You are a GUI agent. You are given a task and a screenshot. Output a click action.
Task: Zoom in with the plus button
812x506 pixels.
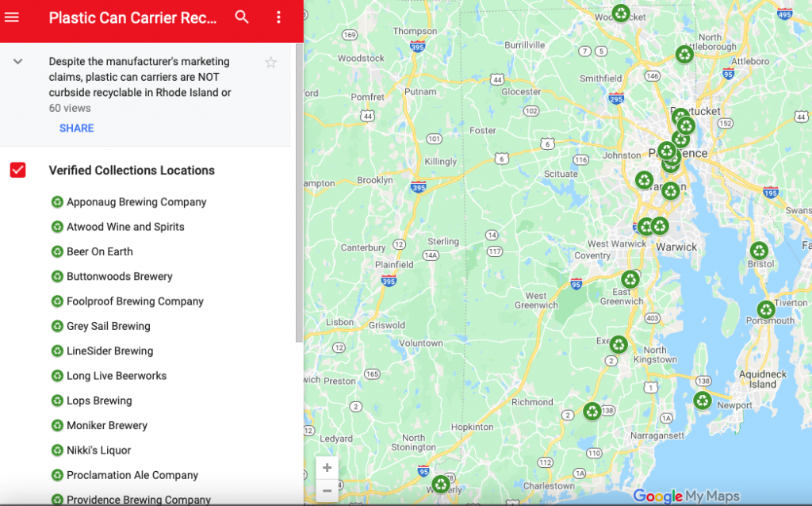[x=327, y=468]
